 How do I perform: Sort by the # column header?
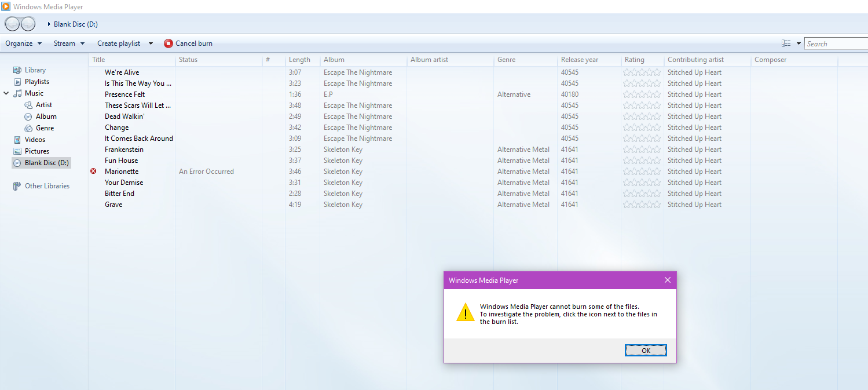(274, 60)
